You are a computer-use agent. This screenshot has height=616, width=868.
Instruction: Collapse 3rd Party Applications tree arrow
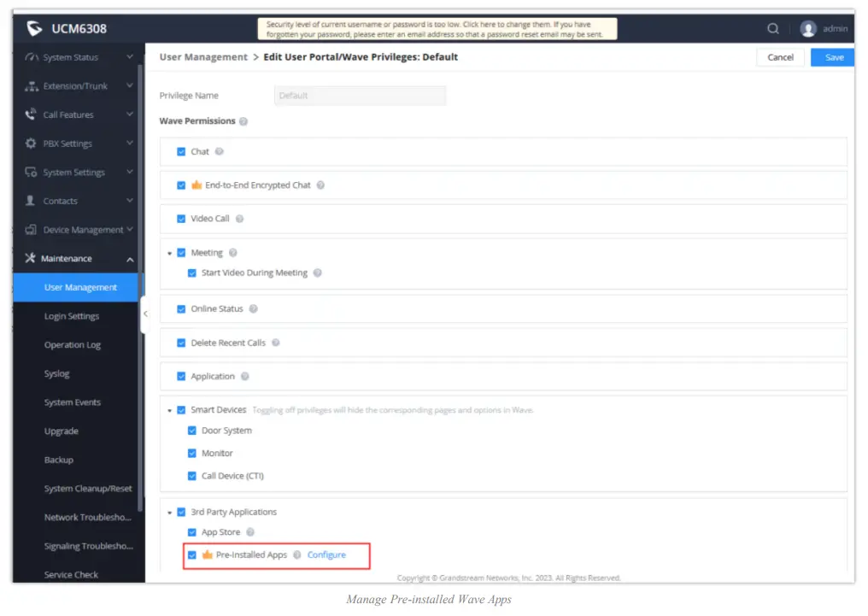click(169, 513)
